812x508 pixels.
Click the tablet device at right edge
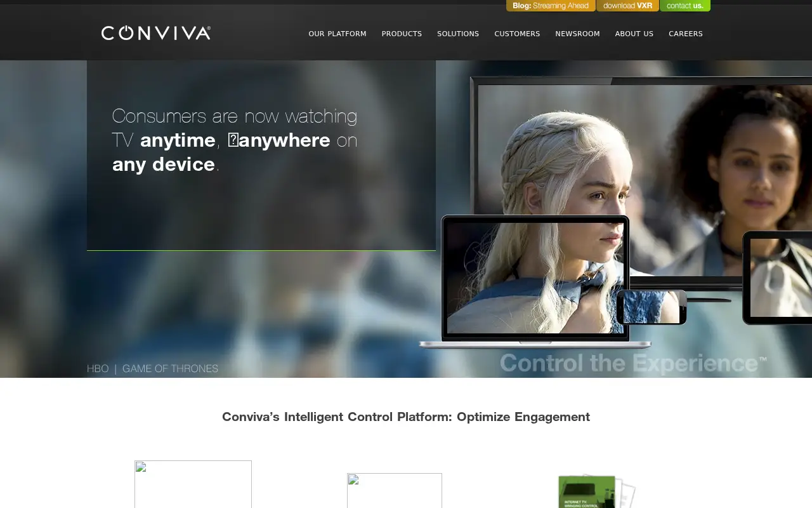777,277
